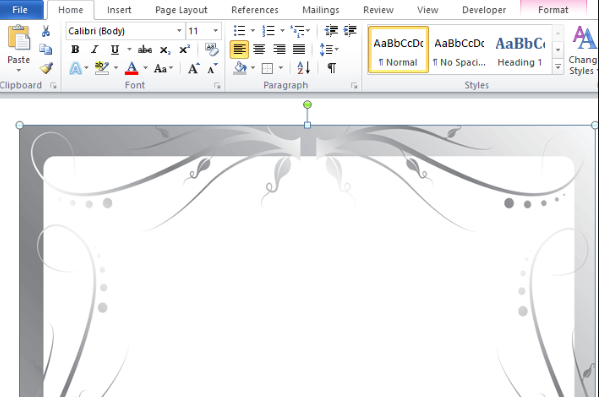This screenshot has height=397, width=600.
Task: Click the Paste button
Action: [x=18, y=49]
